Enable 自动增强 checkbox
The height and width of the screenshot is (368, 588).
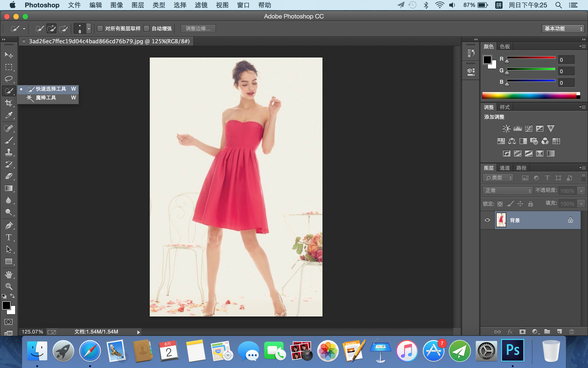tap(147, 29)
